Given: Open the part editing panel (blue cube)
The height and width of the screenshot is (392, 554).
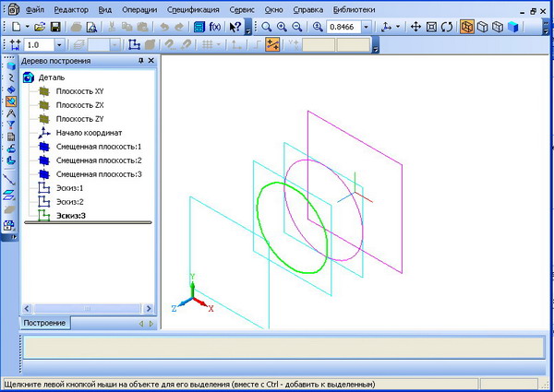Looking at the screenshot, I should (x=11, y=66).
